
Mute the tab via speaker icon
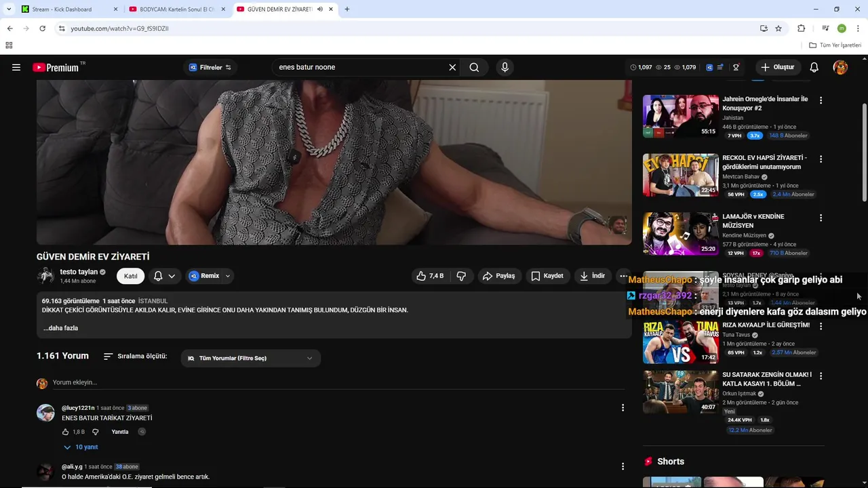pos(320,9)
